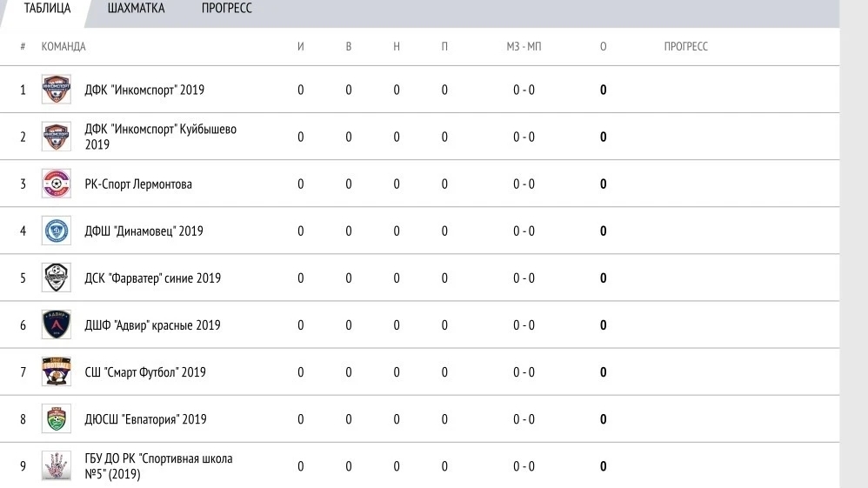Screen dimensions: 868x488
Task: Select the Таблица tab
Action: coord(47,9)
